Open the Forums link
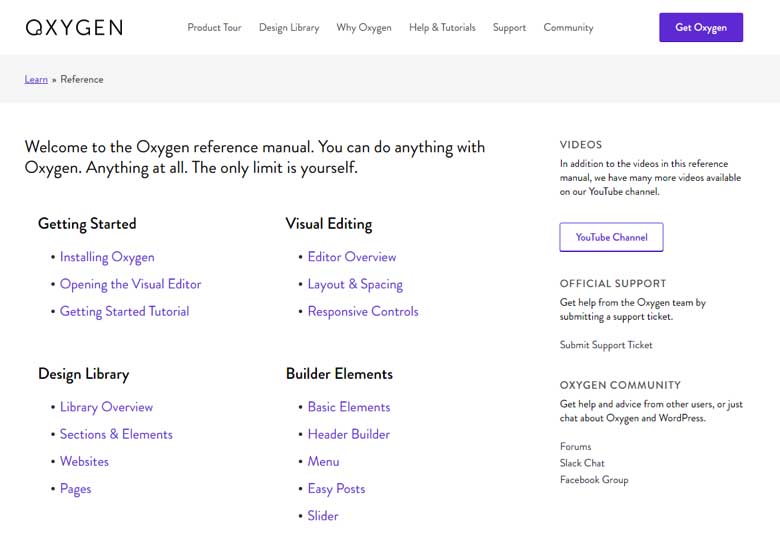 (x=576, y=446)
